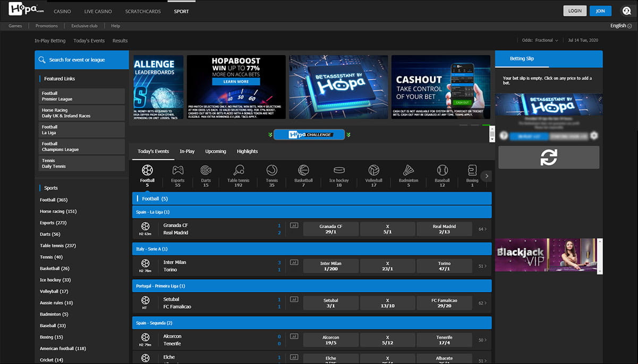Click the refresh icon in the Betting Slip
This screenshot has width=638, height=364.
coord(549,158)
